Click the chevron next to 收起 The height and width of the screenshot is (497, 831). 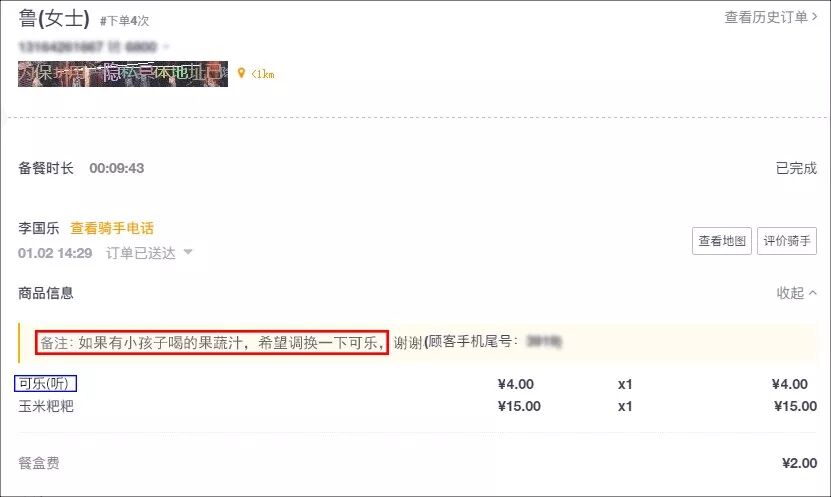(x=812, y=292)
